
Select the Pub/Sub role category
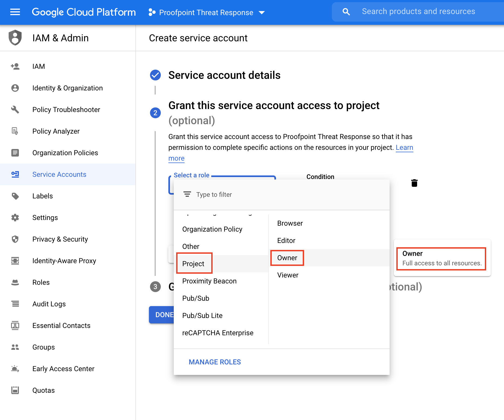(221, 298)
